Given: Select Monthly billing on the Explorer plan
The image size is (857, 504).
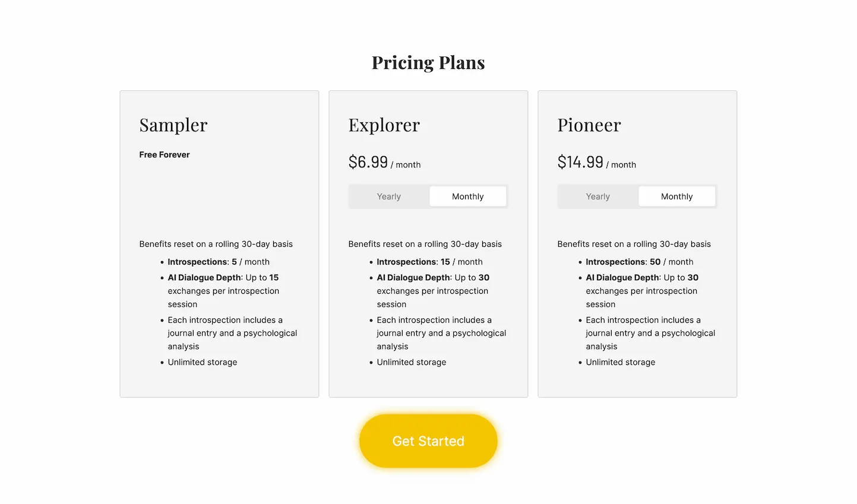Looking at the screenshot, I should (x=467, y=196).
